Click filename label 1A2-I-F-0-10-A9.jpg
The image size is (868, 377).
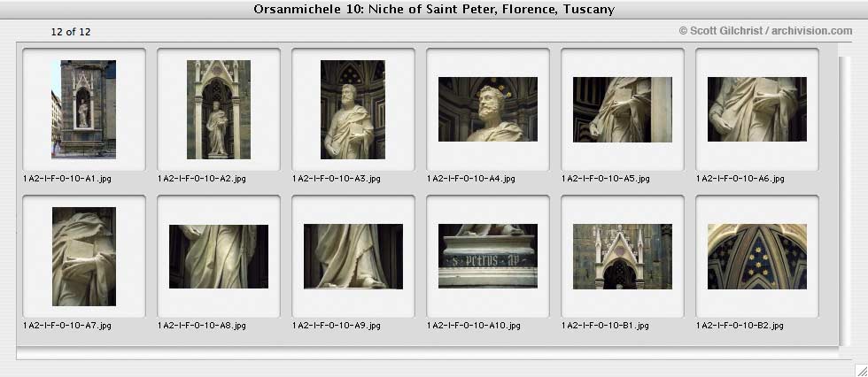pos(336,326)
